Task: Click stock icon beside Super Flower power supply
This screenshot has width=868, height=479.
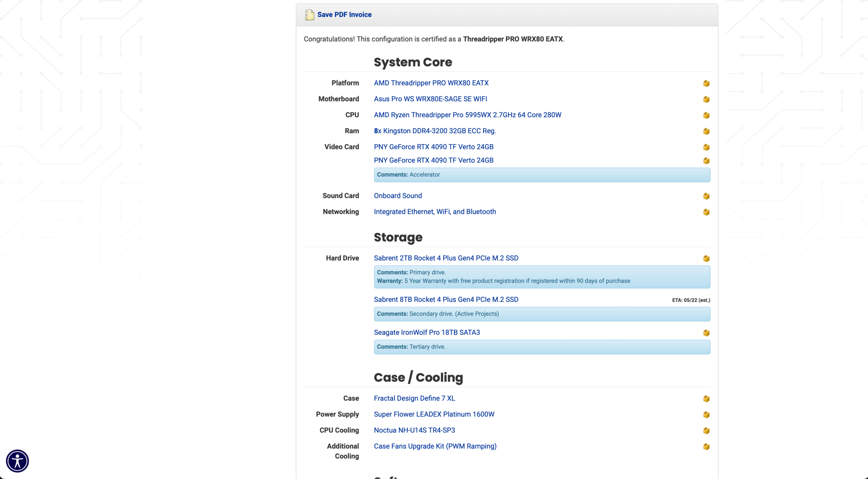Action: 706,415
